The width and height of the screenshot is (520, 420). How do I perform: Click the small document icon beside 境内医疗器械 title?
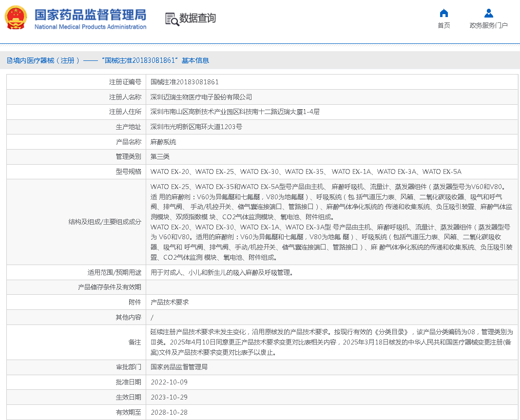point(9,61)
